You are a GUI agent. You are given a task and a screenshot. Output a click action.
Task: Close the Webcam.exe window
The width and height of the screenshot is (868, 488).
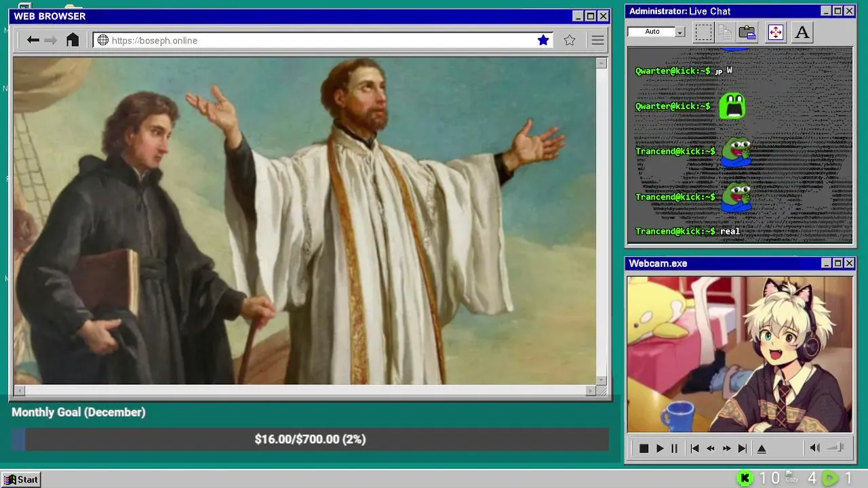[849, 263]
